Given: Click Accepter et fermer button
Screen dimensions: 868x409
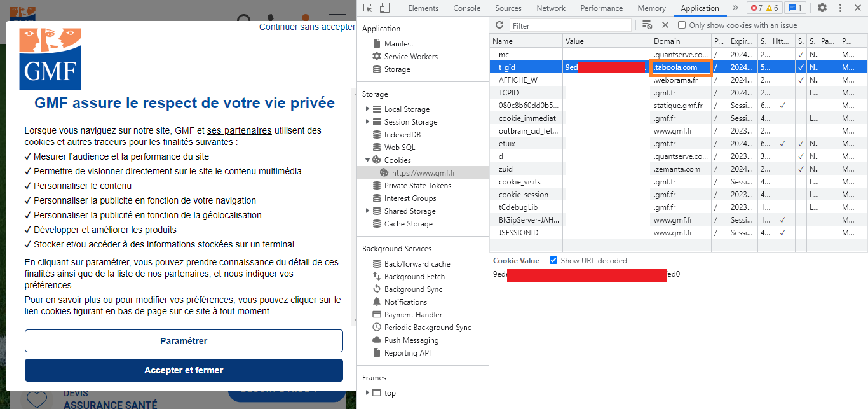Looking at the screenshot, I should (x=184, y=370).
